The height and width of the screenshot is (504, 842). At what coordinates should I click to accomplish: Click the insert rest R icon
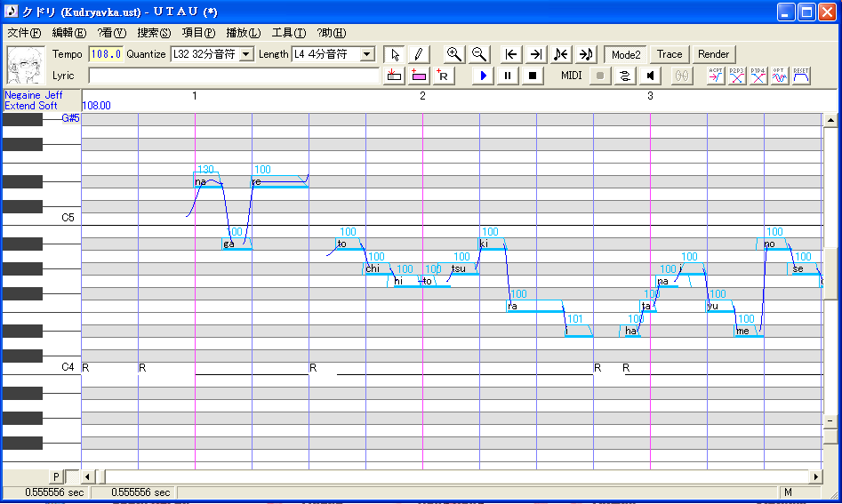click(x=443, y=76)
